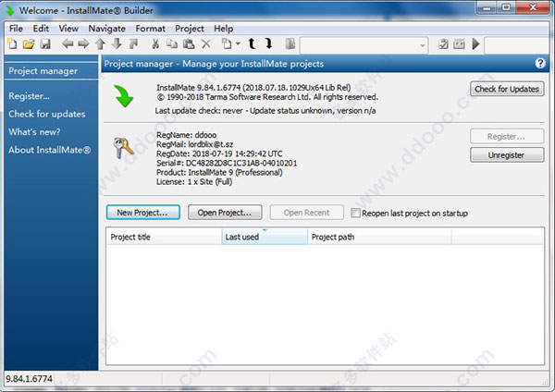The width and height of the screenshot is (555, 392).
Task: Click the Copy toolbar icon
Action: (x=172, y=44)
